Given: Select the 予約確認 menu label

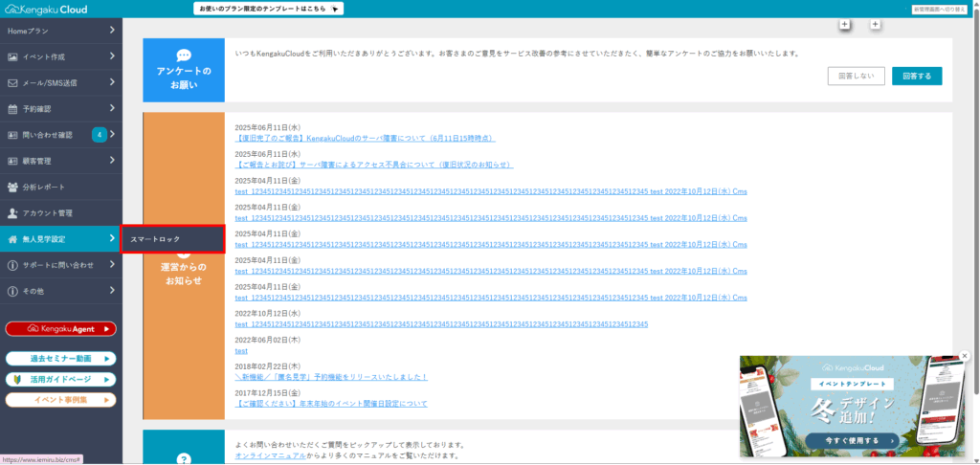Looking at the screenshot, I should tap(37, 109).
